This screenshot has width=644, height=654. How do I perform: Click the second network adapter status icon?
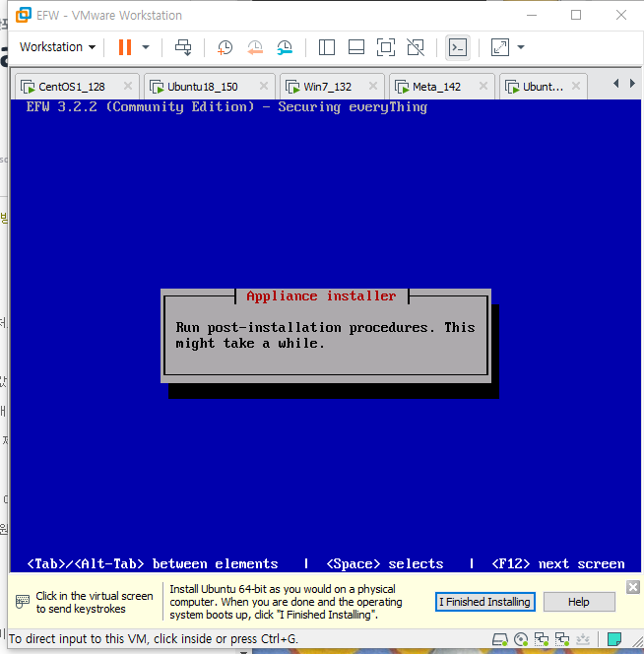(562, 639)
